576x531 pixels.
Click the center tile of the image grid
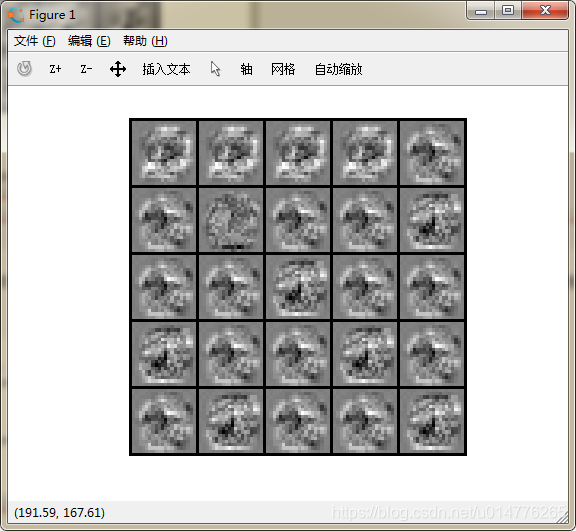point(298,287)
